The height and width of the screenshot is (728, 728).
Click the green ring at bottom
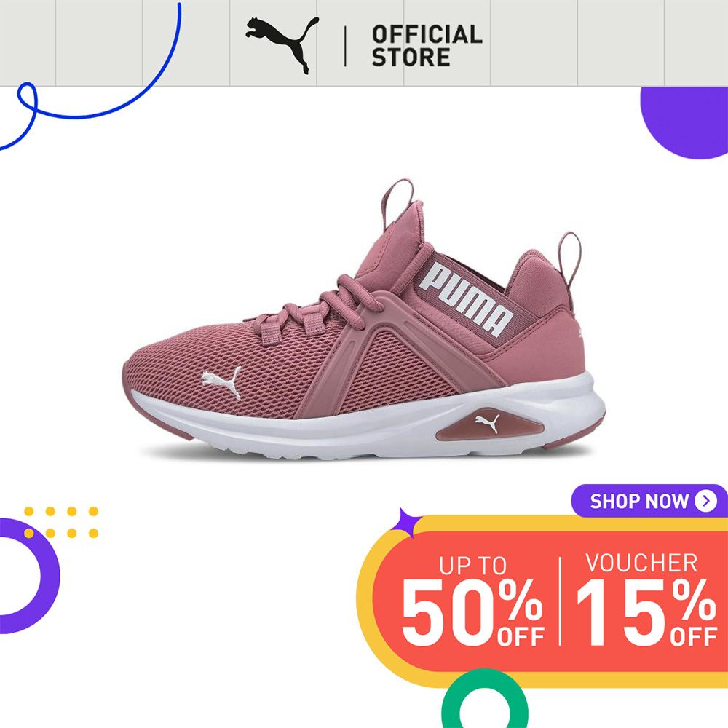point(484,701)
